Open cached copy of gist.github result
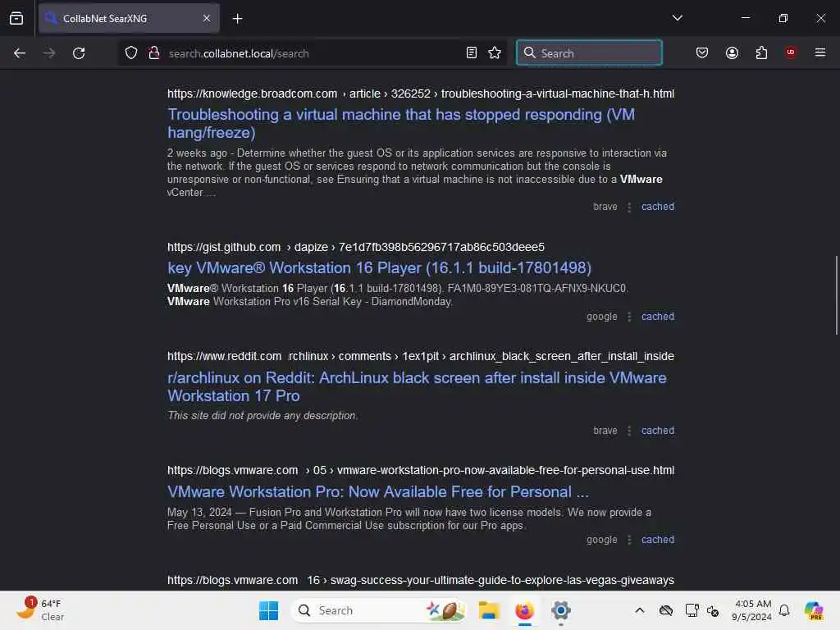840x630 pixels. point(658,317)
